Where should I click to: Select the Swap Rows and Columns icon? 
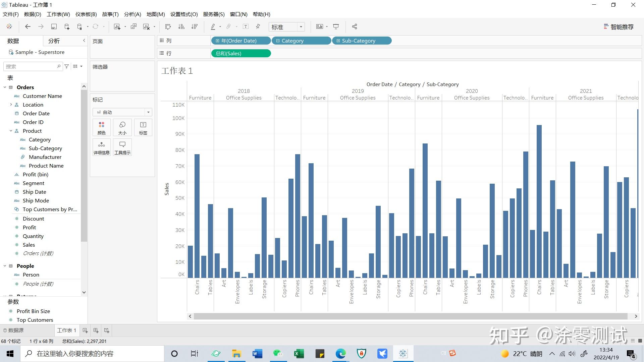[167, 26]
